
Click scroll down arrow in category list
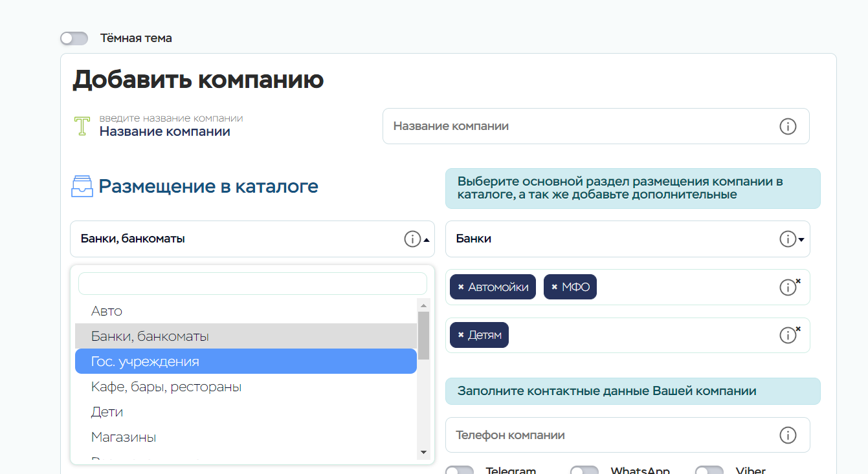pos(424,452)
